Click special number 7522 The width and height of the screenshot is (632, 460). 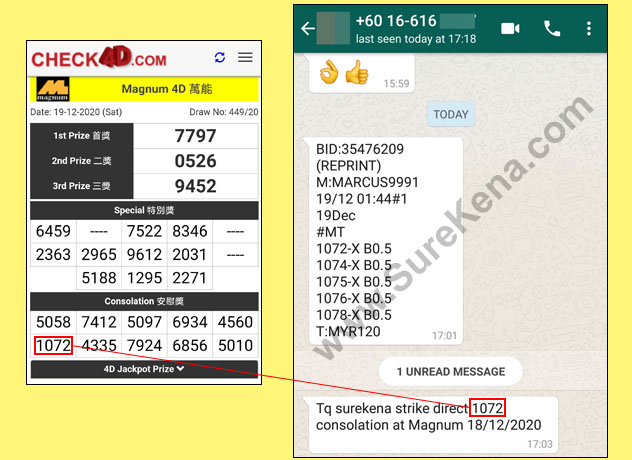144,231
